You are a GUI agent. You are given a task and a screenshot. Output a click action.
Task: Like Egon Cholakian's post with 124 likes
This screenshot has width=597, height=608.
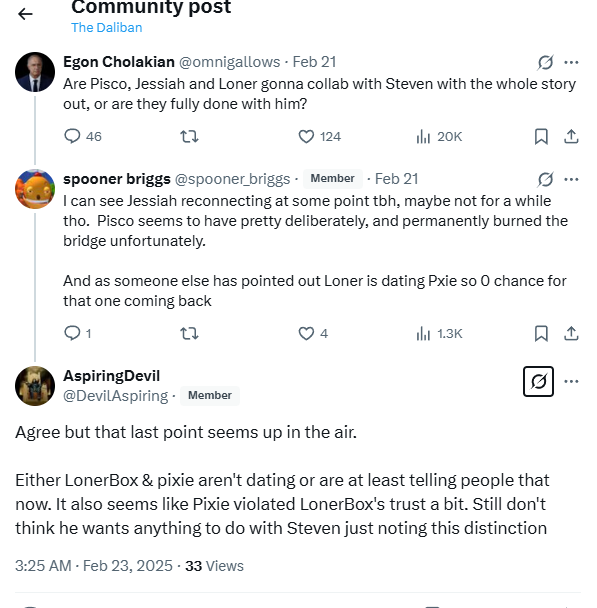[x=306, y=136]
